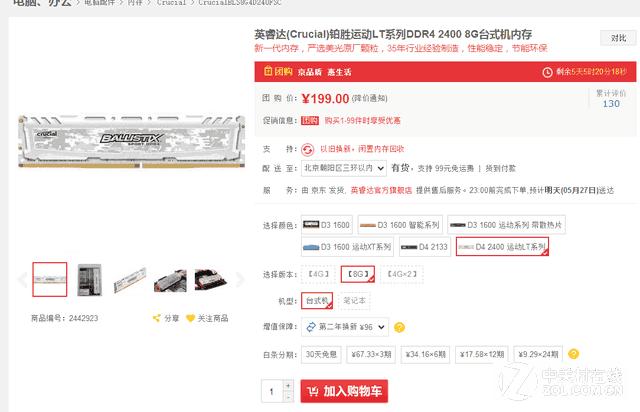Click help icon beside installment options
Viewport: 640px width, 412px height.
(x=573, y=354)
